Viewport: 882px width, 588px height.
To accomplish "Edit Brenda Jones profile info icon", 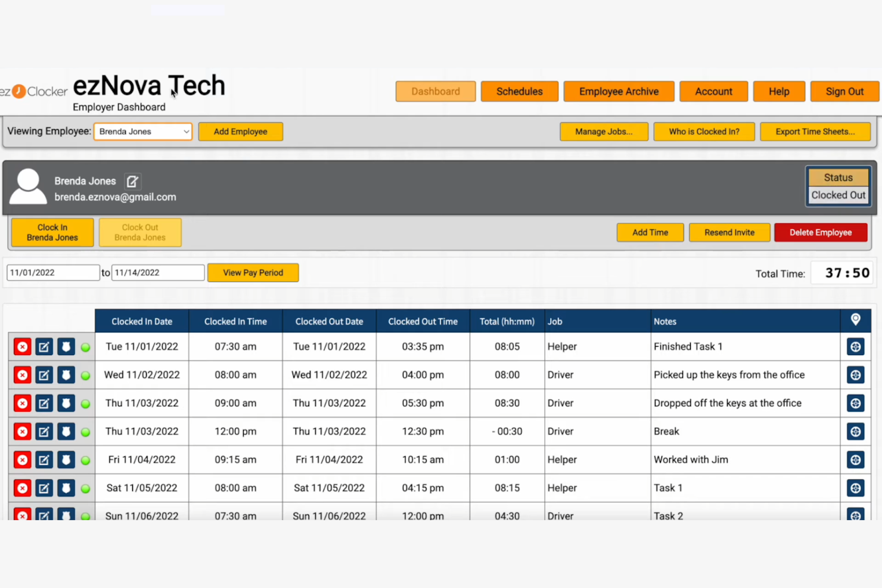I will [x=132, y=181].
